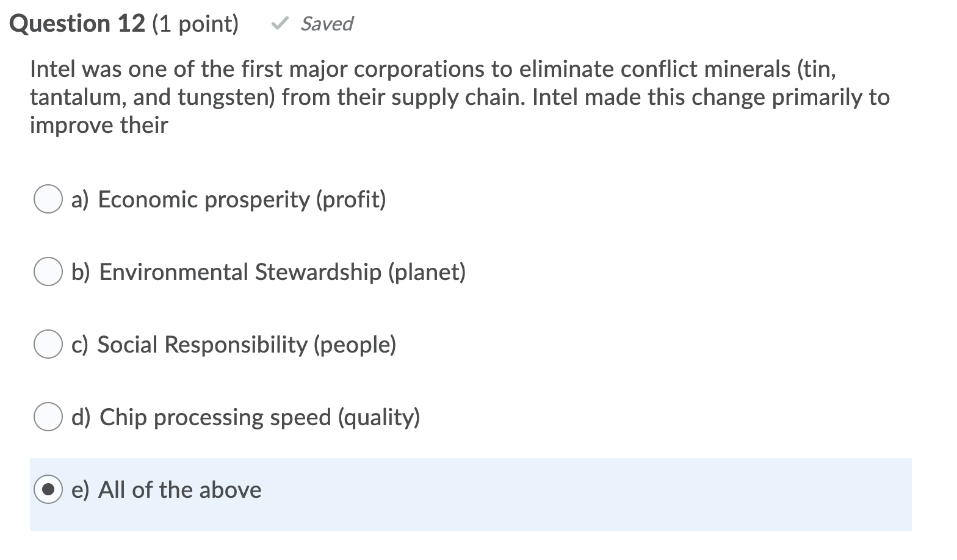
Task: Click the Saved checkmark icon
Action: click(x=280, y=23)
